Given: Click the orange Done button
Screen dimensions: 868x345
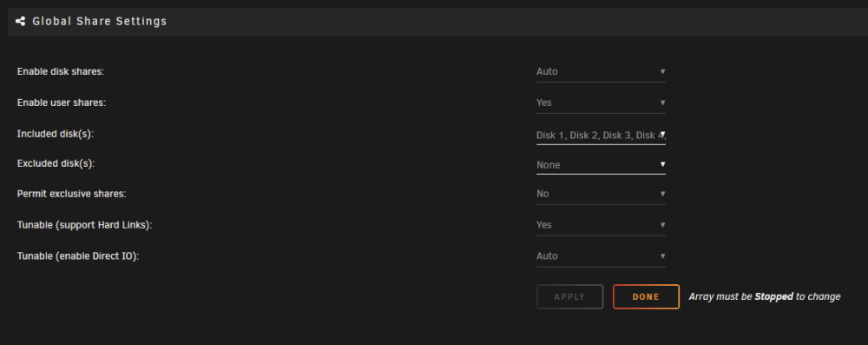Looking at the screenshot, I should click(x=646, y=296).
